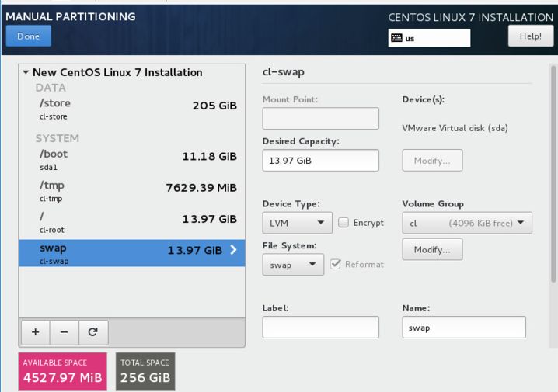Collapse New CentOS Linux 7 Installation tree
This screenshot has height=392, width=558.
(x=26, y=72)
